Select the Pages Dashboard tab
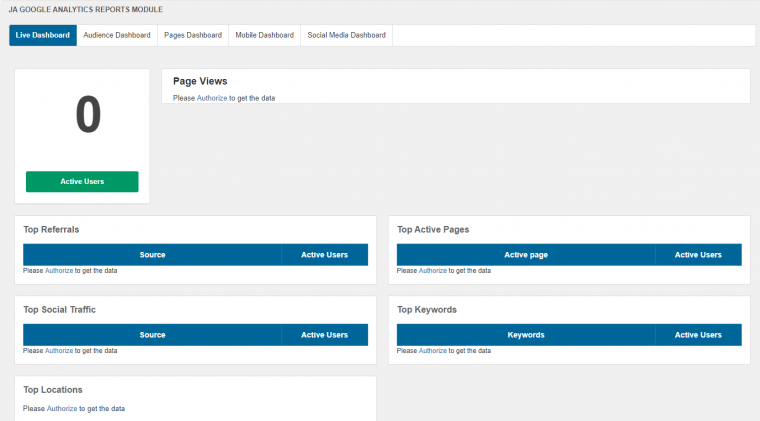This screenshot has height=421, width=760. tap(193, 35)
